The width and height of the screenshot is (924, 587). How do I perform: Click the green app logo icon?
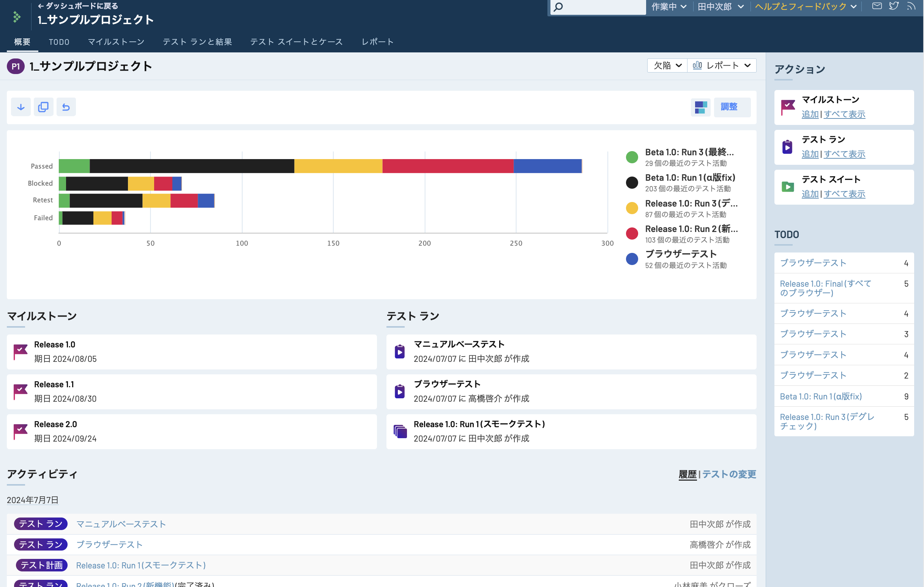(16, 17)
